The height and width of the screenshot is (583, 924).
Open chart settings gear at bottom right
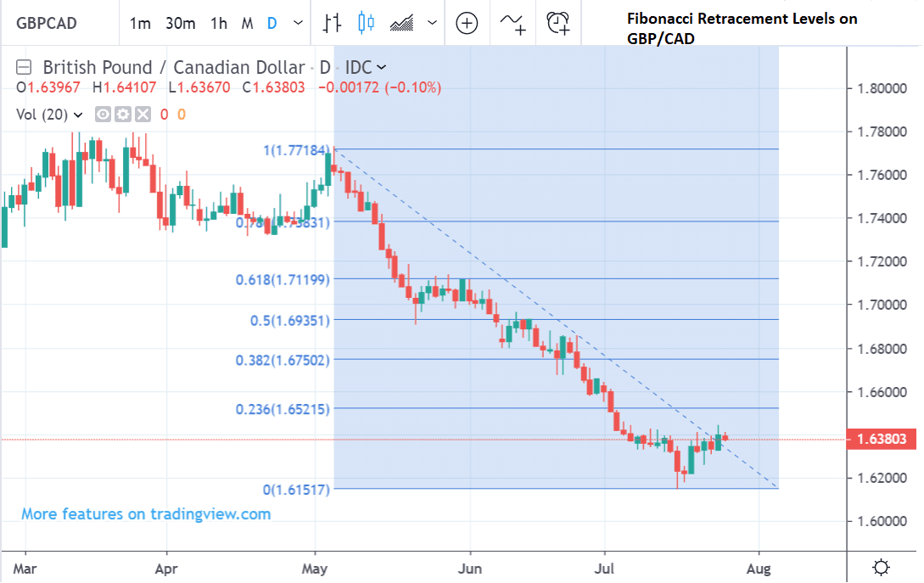882,567
